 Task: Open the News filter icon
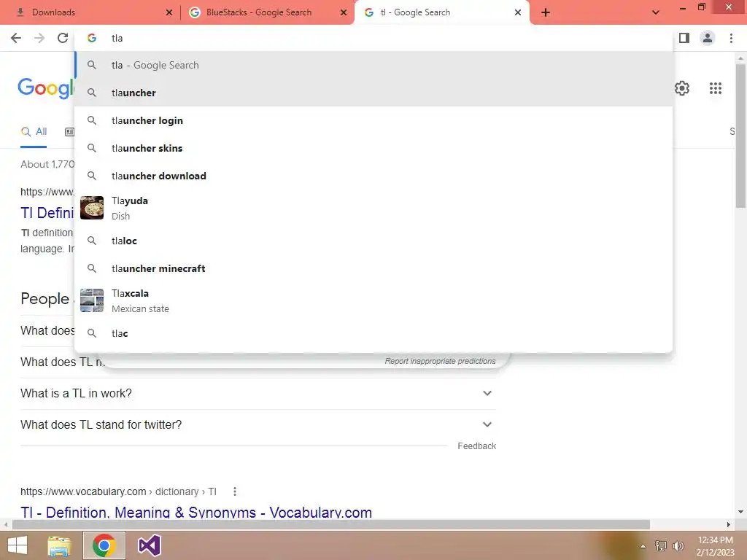pyautogui.click(x=69, y=132)
